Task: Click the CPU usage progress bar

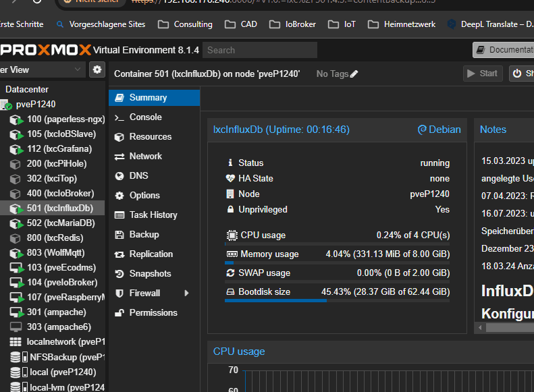Action: click(337, 244)
